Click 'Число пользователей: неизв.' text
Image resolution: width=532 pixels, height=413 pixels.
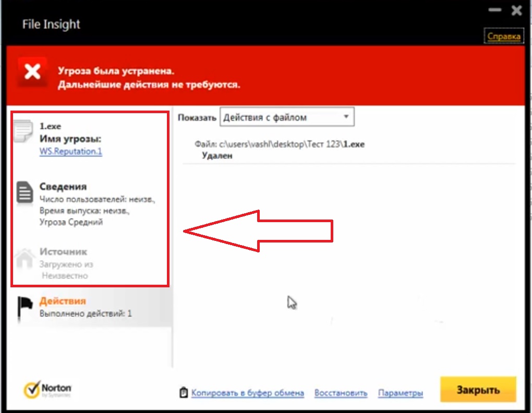[97, 199]
